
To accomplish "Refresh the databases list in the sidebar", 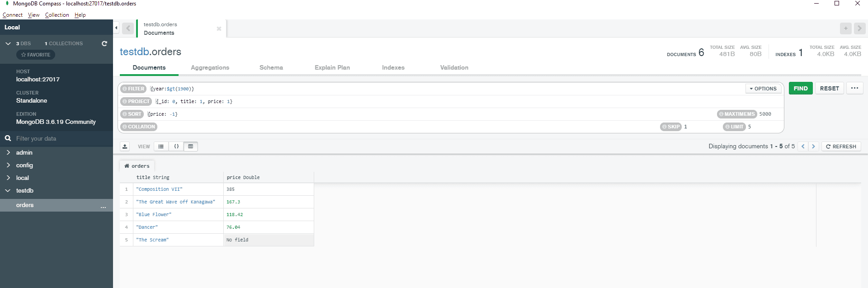I will (x=104, y=43).
